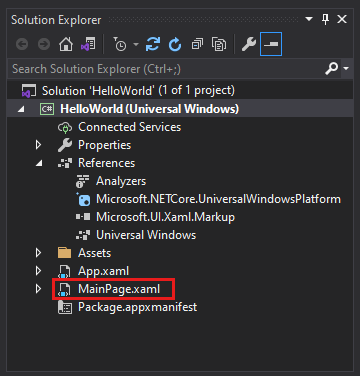This screenshot has height=376, width=360.
Task: Click icon beside Universal Windows reference
Action: coord(83,235)
